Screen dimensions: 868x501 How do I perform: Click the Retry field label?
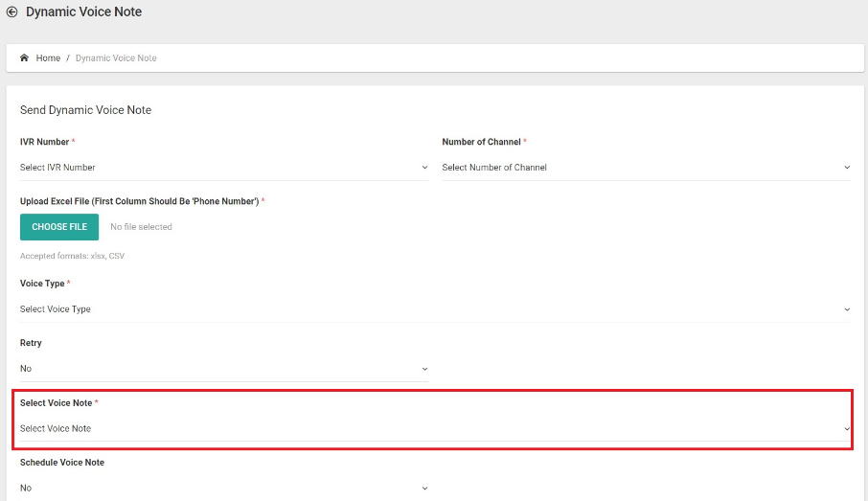(31, 343)
